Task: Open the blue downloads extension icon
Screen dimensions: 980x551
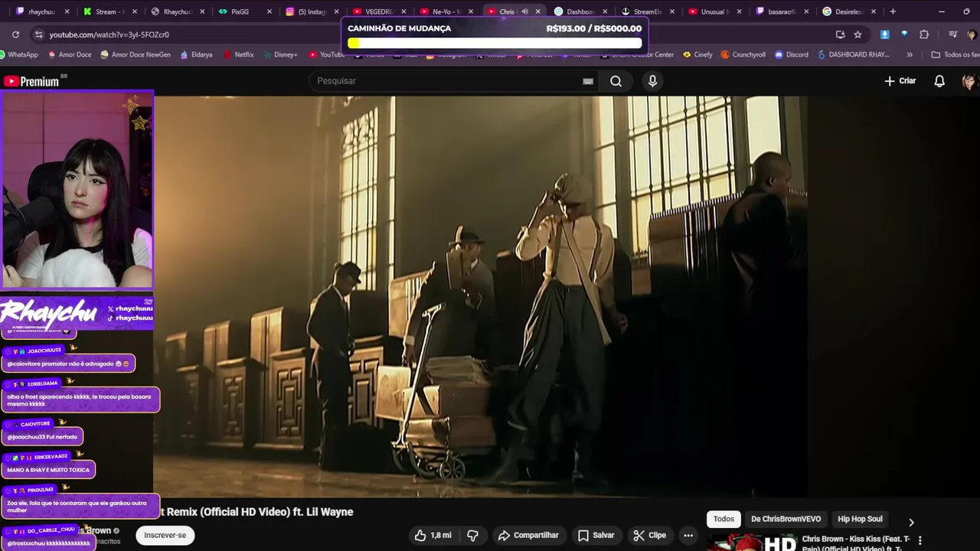Action: pyautogui.click(x=885, y=34)
